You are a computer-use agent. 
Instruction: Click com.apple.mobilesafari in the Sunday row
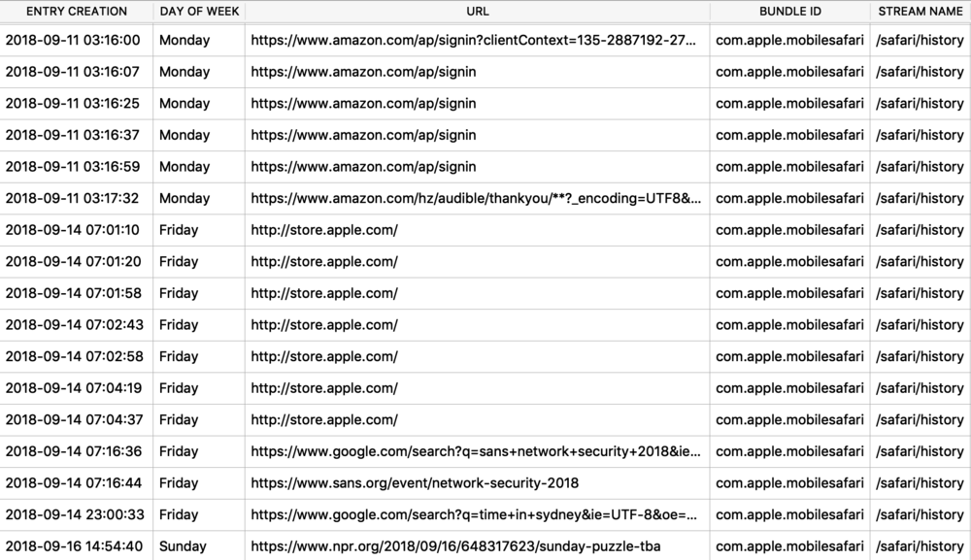tap(789, 545)
